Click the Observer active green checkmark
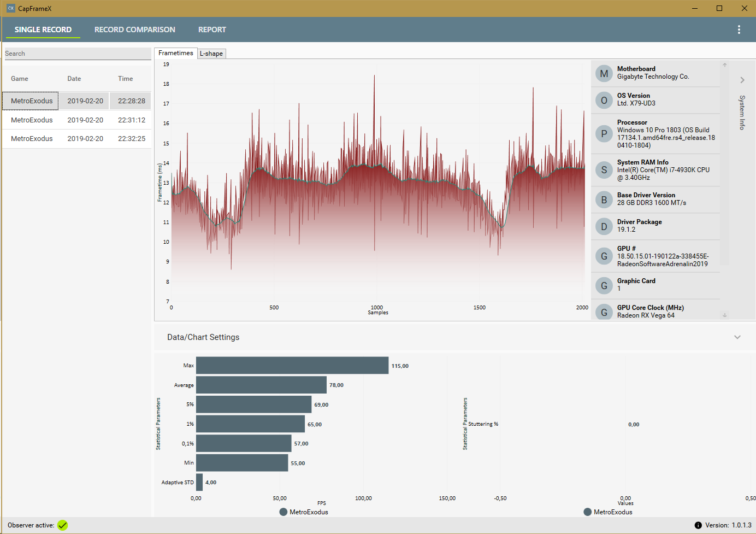756x534 pixels. [63, 525]
